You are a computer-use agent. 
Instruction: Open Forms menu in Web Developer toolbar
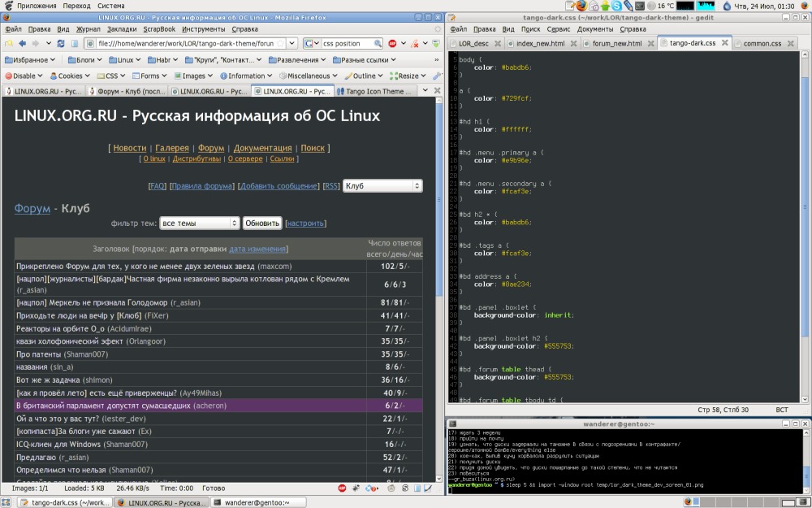click(149, 76)
